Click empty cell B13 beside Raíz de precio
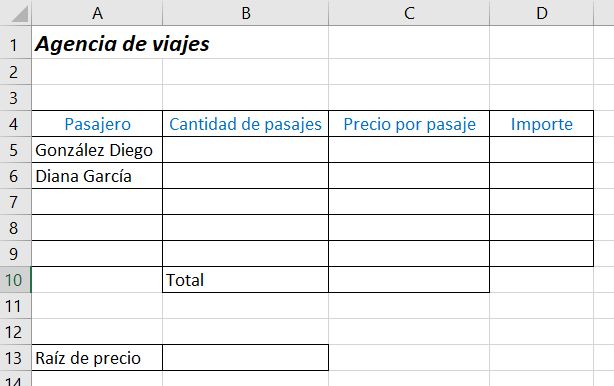This screenshot has width=614, height=386. click(x=246, y=358)
